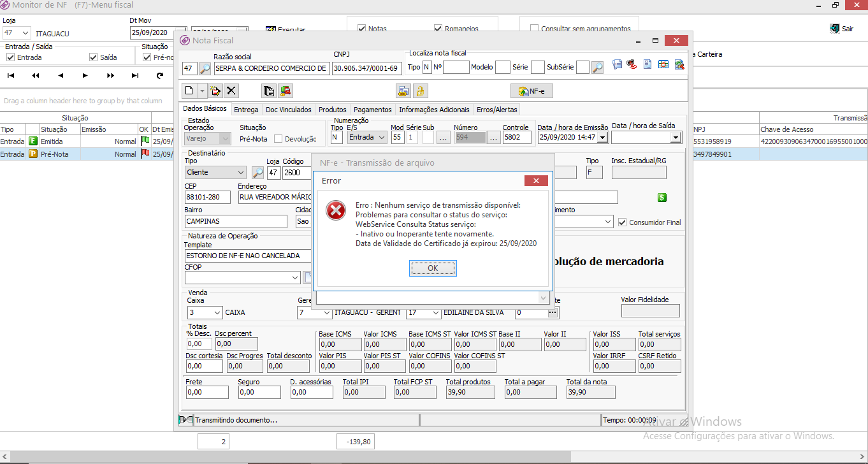Click the search icon next to SubSérie

(597, 67)
